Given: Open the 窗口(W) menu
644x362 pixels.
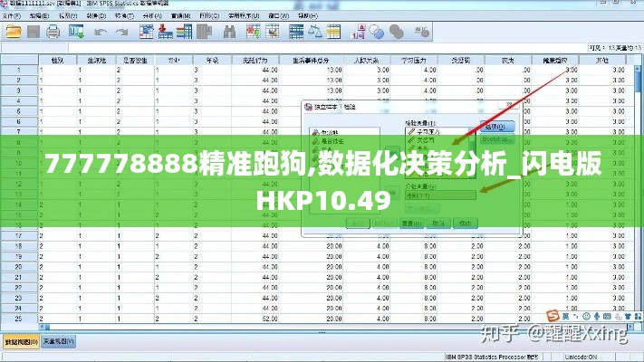Looking at the screenshot, I should coord(278,16).
